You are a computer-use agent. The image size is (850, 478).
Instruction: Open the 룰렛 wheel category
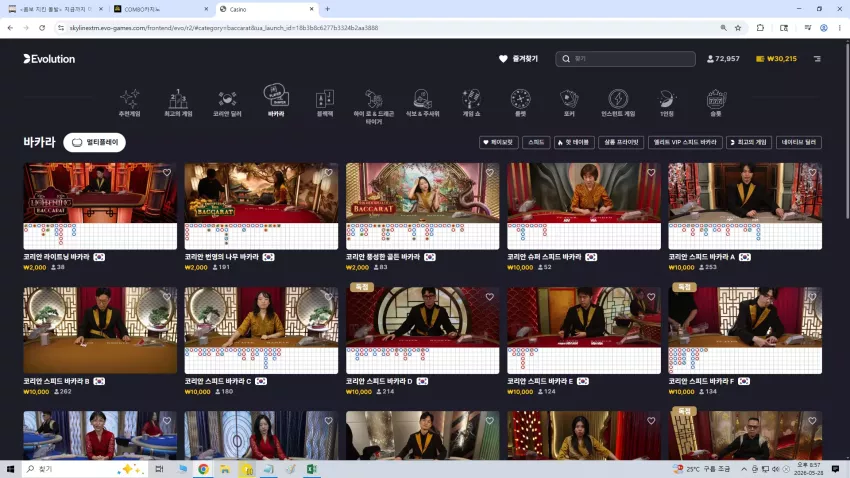click(x=520, y=103)
